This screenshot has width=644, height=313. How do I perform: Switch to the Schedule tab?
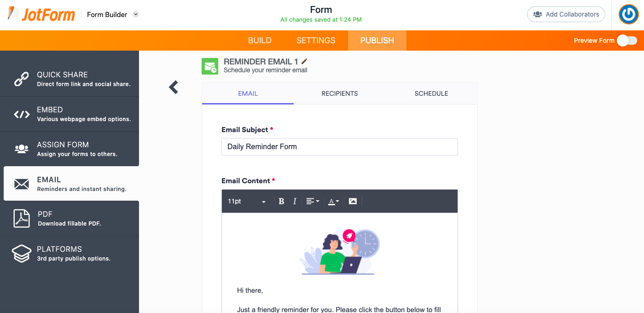point(431,93)
